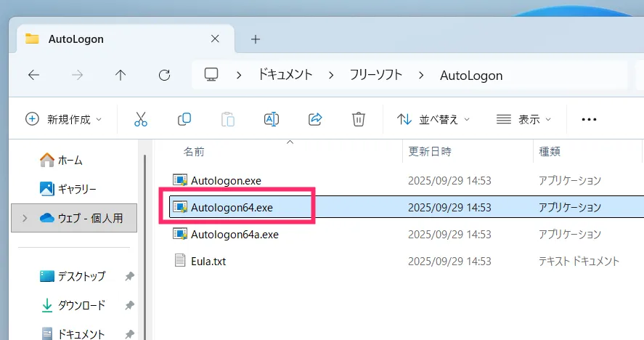The height and width of the screenshot is (340, 644).
Task: Click the Delete trash can icon
Action: tap(359, 119)
